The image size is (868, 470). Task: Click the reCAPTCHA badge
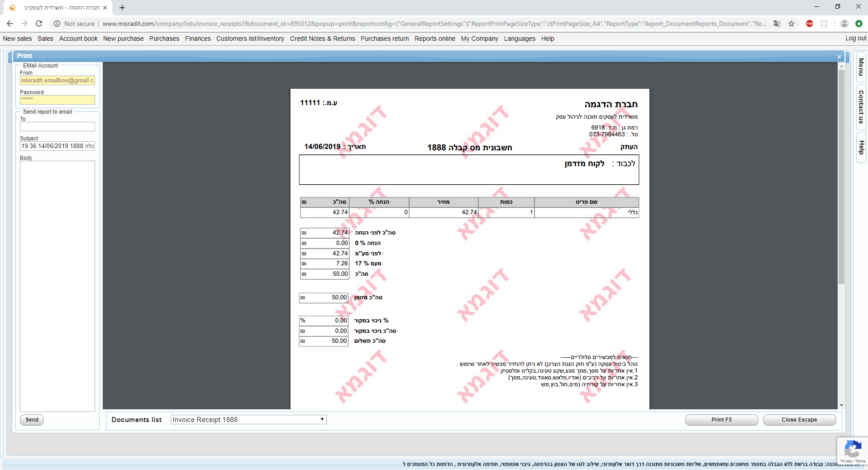pyautogui.click(x=852, y=451)
